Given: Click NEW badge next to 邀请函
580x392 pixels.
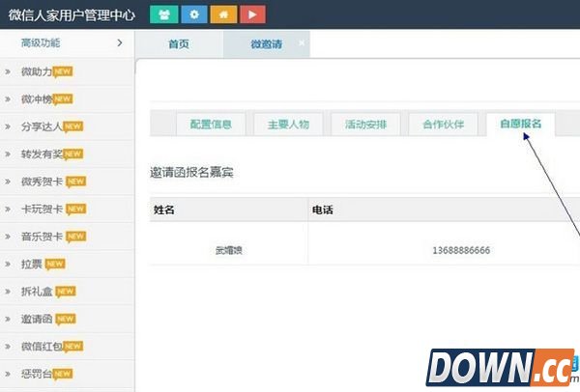Looking at the screenshot, I should (66, 319).
